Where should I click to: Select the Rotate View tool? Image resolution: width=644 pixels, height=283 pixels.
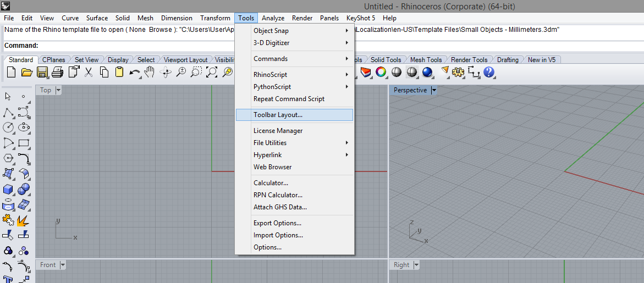click(x=166, y=72)
